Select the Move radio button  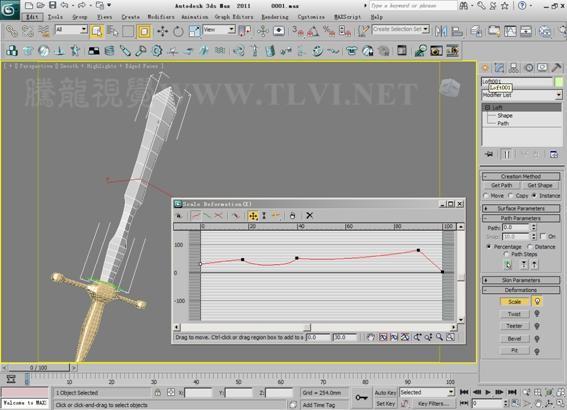[x=486, y=196]
